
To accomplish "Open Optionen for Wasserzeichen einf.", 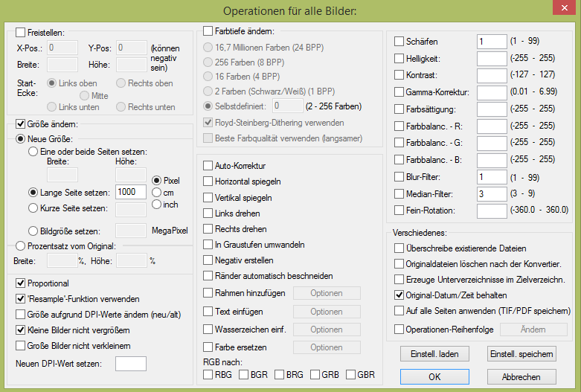I will click(x=326, y=330).
